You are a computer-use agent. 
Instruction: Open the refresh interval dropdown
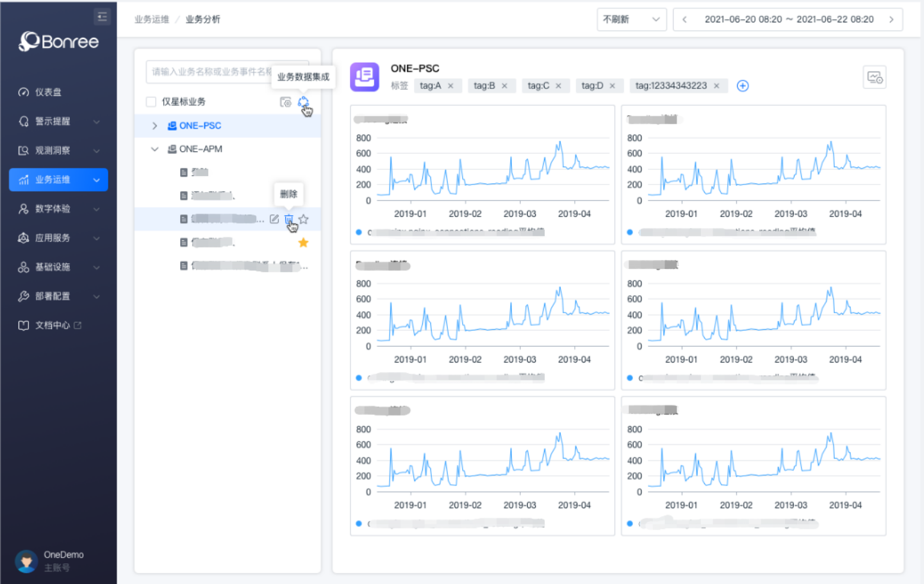point(631,19)
